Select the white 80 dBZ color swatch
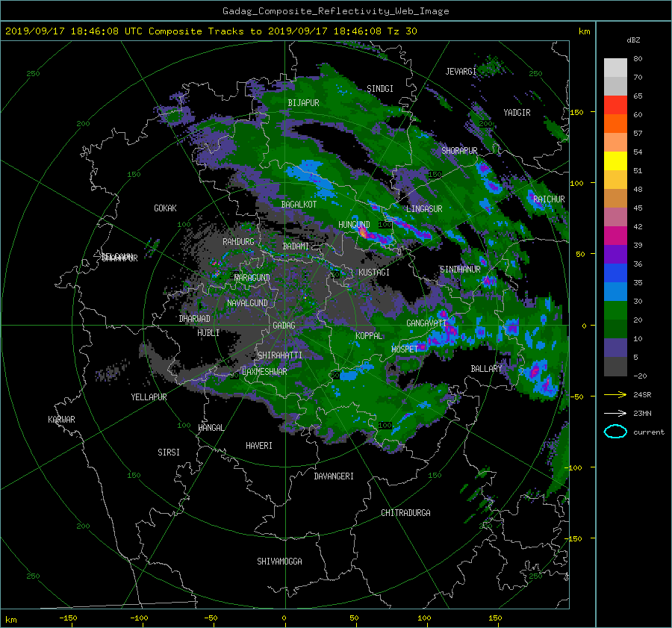This screenshot has height=628, width=672. click(615, 67)
